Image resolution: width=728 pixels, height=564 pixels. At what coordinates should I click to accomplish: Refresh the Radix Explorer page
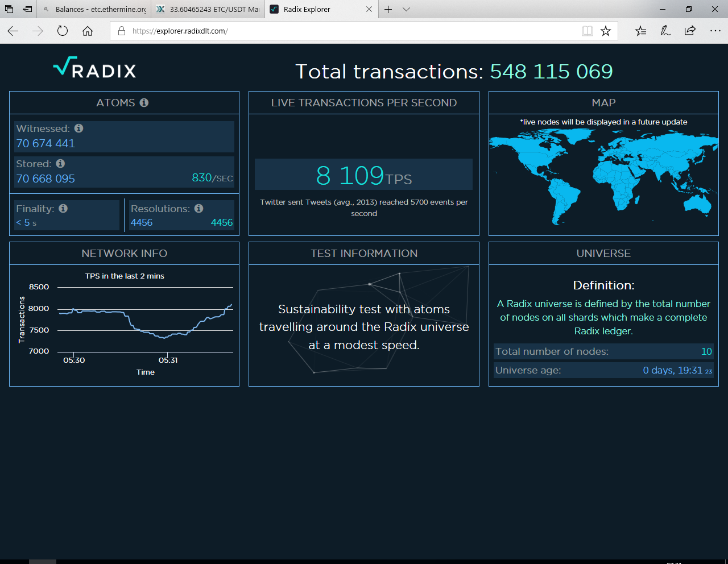tap(63, 31)
